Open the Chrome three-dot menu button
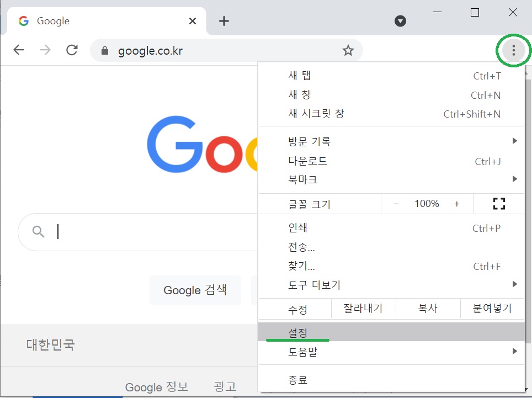This screenshot has width=532, height=398. point(513,50)
